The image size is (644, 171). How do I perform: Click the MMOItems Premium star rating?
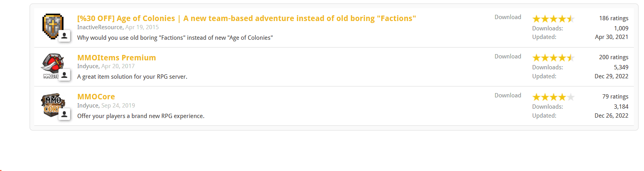pos(553,58)
